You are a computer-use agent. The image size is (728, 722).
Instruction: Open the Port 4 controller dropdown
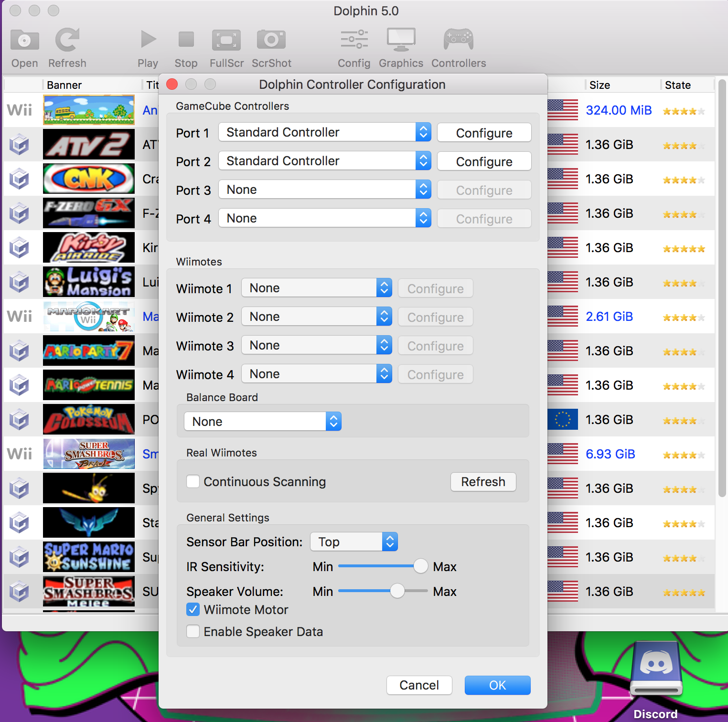point(325,218)
